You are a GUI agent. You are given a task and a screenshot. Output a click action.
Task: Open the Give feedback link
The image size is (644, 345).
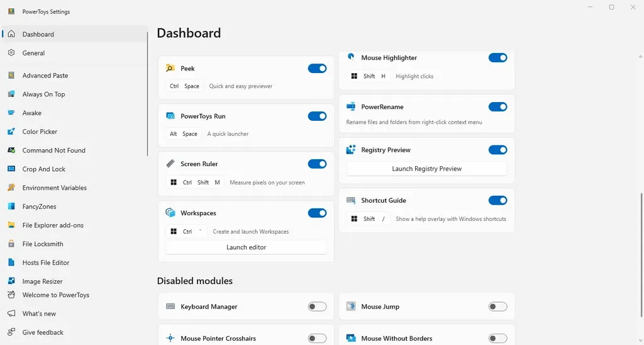pos(74,332)
